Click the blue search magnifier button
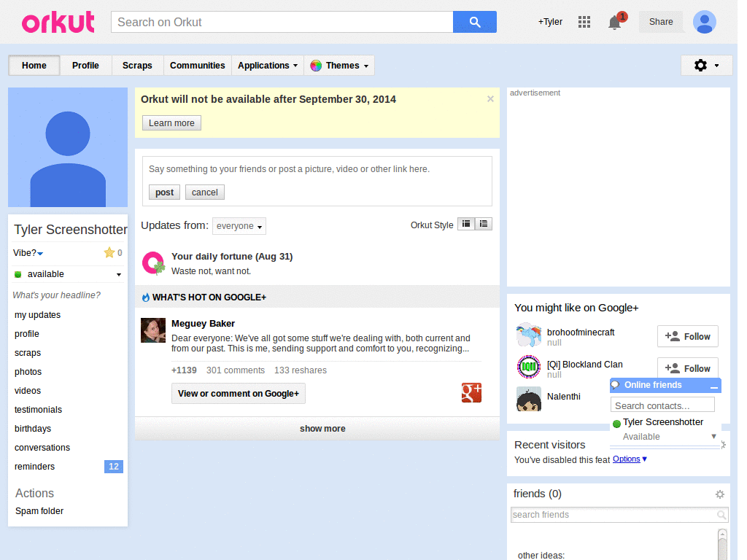Viewport: 747px width, 560px height. pyautogui.click(x=474, y=22)
